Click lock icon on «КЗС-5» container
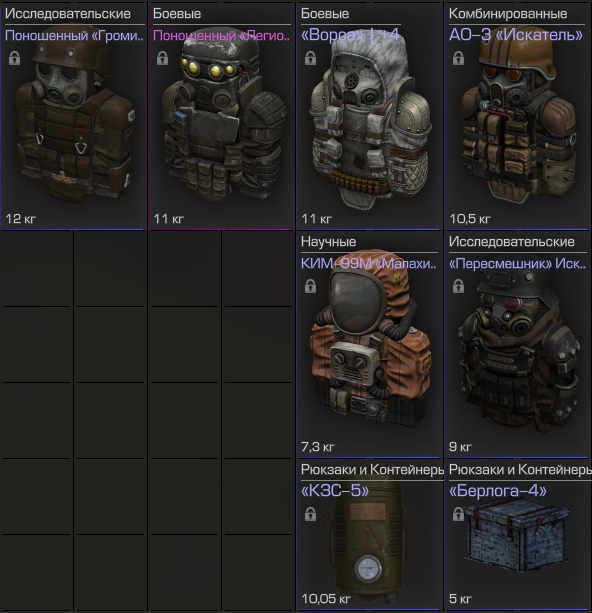 [x=310, y=514]
